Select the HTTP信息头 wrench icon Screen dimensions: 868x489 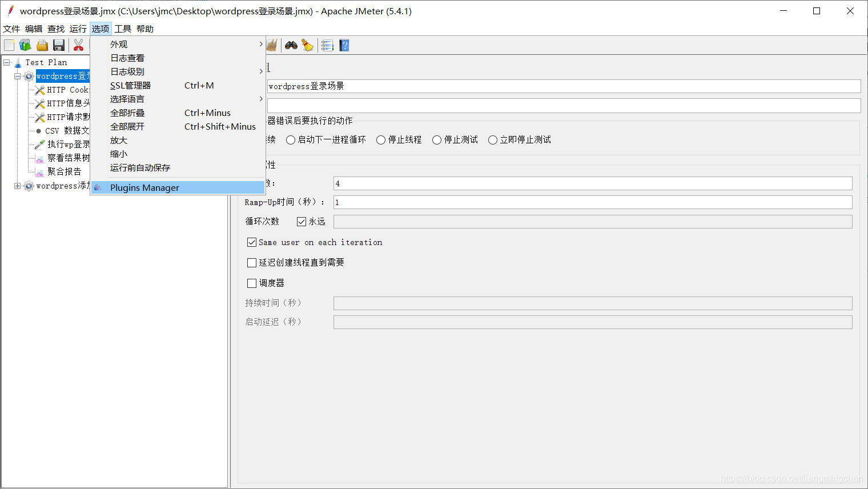(x=39, y=103)
